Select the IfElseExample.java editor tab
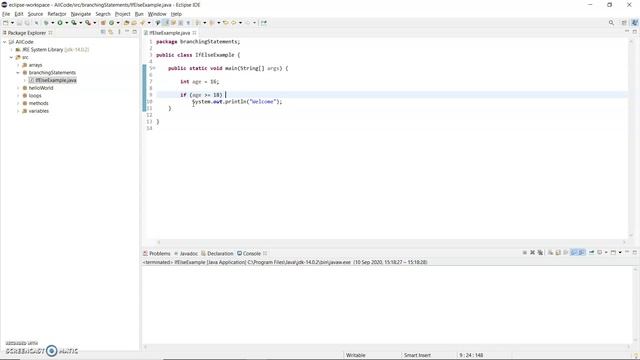640x360 pixels. [169, 33]
